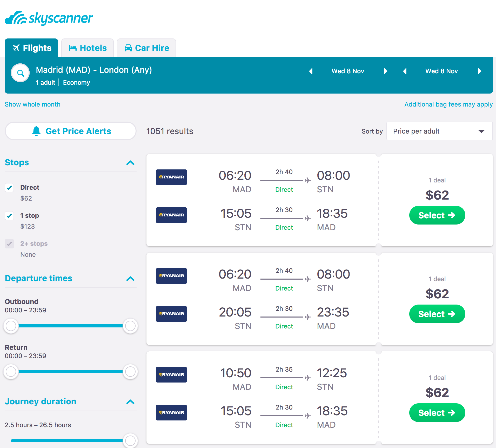Image resolution: width=496 pixels, height=448 pixels.
Task: Open the Sort by Price per adult dropdown
Action: 439,131
